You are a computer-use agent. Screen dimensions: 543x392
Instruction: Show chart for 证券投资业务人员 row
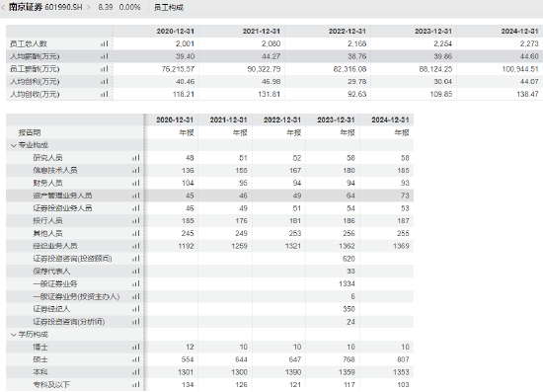point(136,208)
